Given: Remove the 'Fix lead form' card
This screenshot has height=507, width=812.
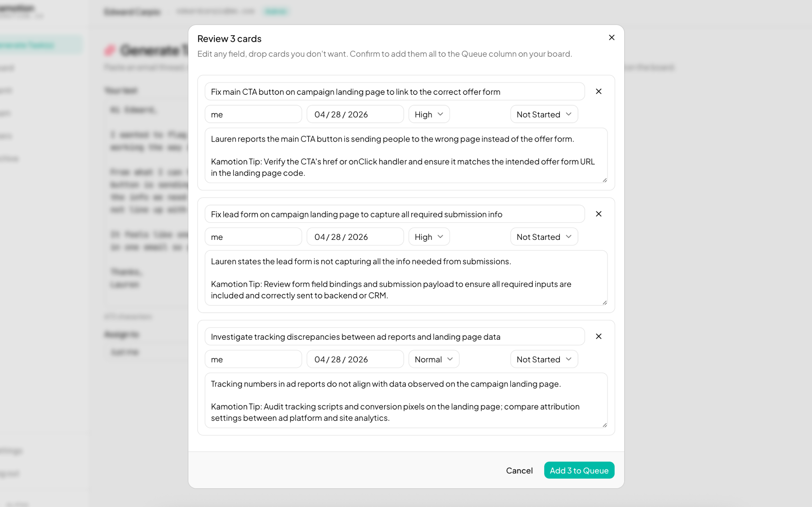Looking at the screenshot, I should click(x=599, y=214).
